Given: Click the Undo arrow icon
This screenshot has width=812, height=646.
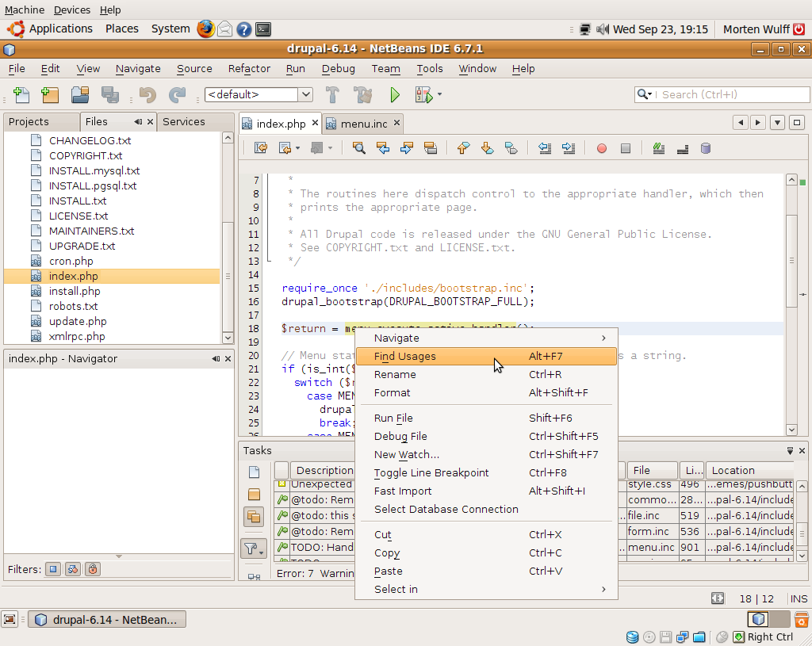Looking at the screenshot, I should tap(147, 95).
